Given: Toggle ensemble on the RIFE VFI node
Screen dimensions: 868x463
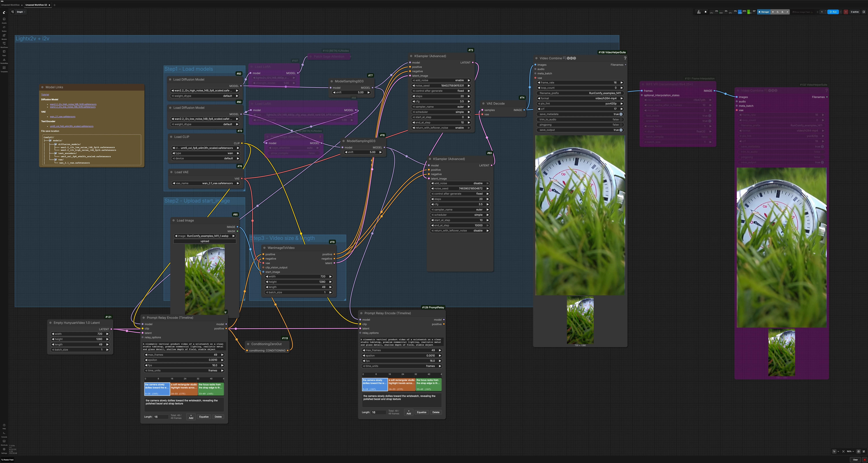Looking at the screenshot, I should [710, 121].
